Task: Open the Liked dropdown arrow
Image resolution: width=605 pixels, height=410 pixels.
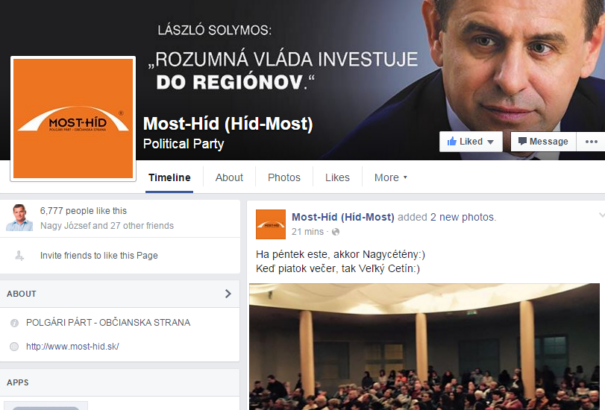Action: 490,142
